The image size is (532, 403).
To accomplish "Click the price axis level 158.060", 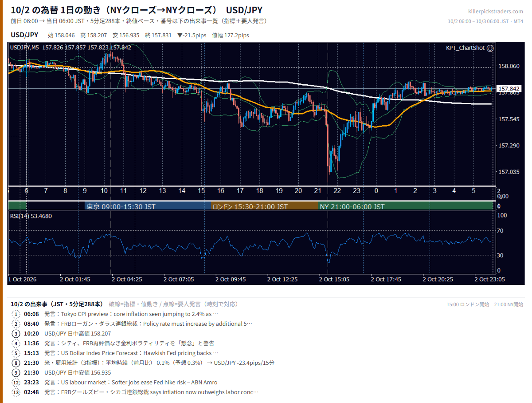I will coord(509,66).
